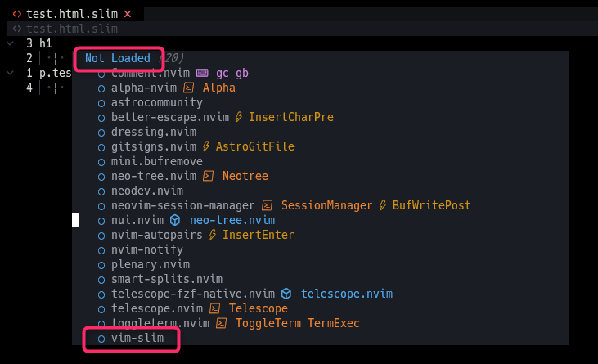
Task: Select the smart-splits.nvim plugin entry
Action: coord(167,279)
